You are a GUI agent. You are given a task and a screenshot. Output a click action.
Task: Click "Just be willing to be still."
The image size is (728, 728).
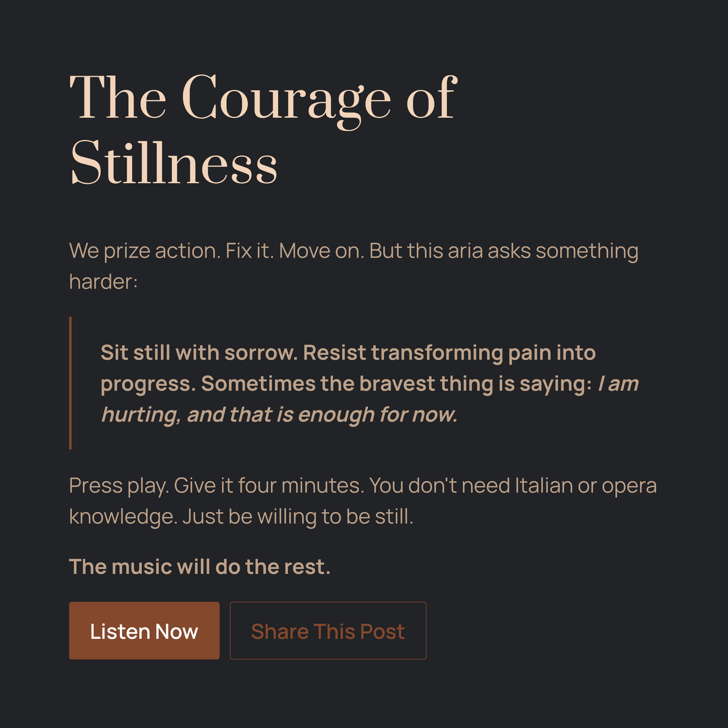[x=298, y=516]
